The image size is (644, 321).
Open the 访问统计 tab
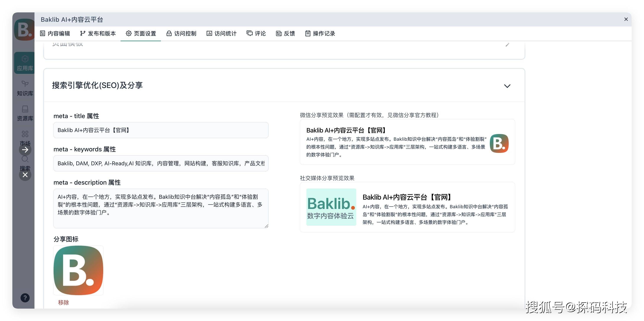(x=222, y=33)
